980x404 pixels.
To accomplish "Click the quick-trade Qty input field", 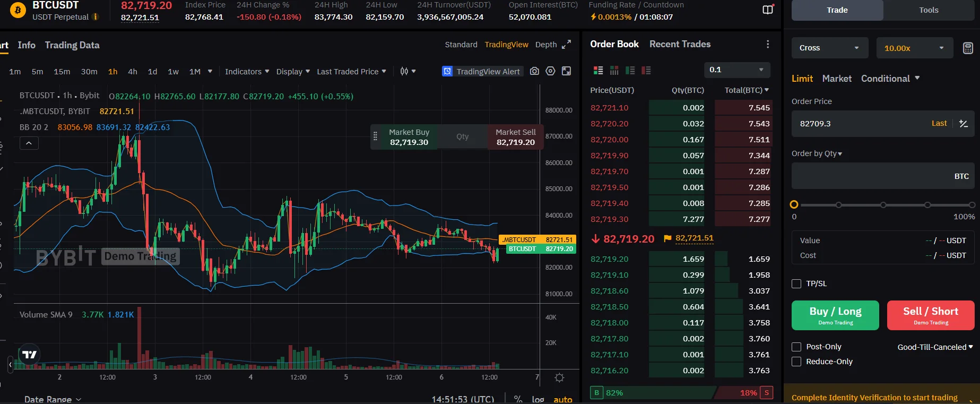I will click(x=462, y=136).
